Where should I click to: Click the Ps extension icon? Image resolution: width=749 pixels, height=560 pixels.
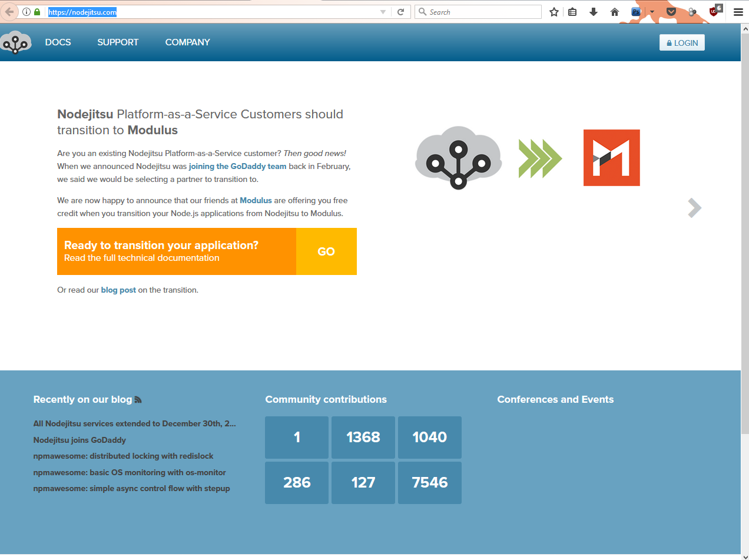click(x=636, y=12)
